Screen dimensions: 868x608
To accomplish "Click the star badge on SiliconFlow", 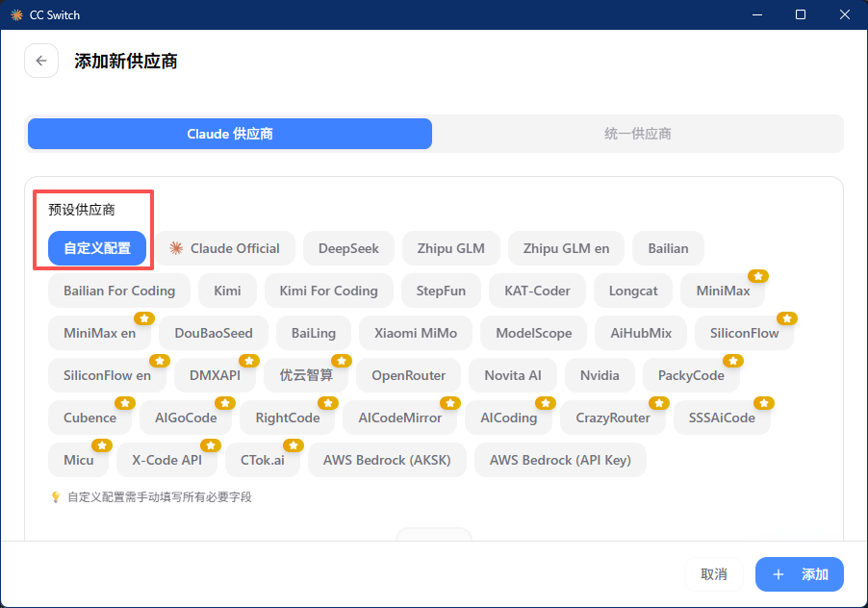I will [x=786, y=318].
